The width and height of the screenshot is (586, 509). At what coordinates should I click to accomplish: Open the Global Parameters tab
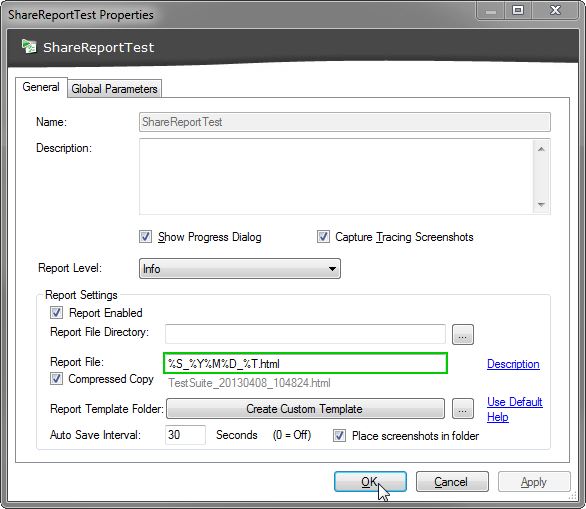(x=114, y=89)
